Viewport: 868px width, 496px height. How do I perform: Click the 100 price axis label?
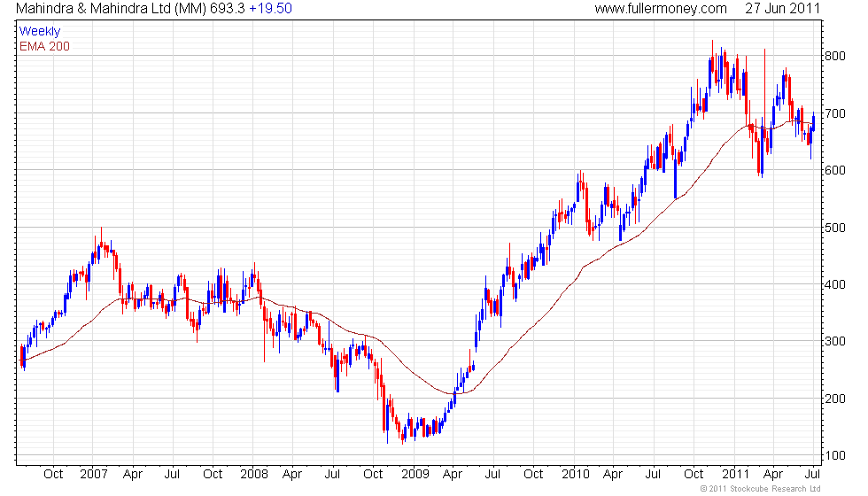tap(836, 456)
